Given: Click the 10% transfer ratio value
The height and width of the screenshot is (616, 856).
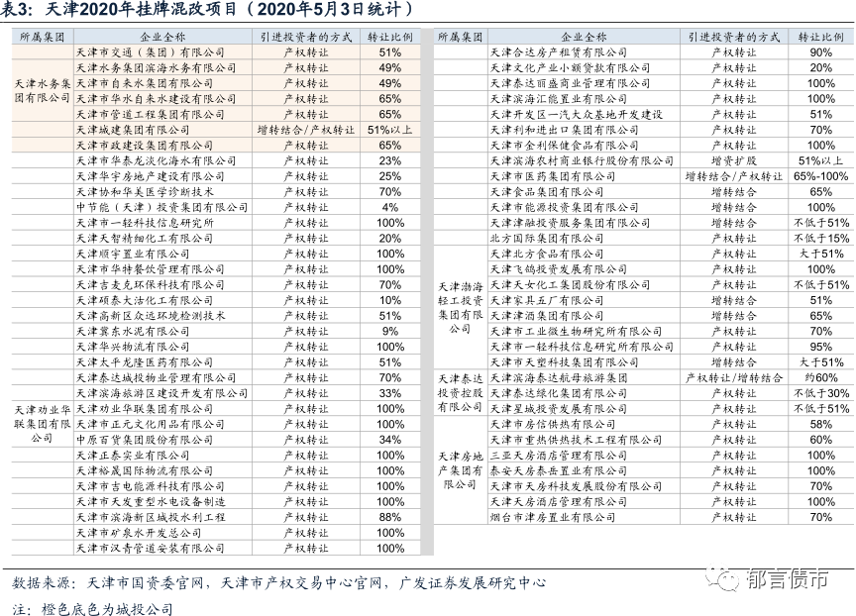Looking at the screenshot, I should coord(389,301).
